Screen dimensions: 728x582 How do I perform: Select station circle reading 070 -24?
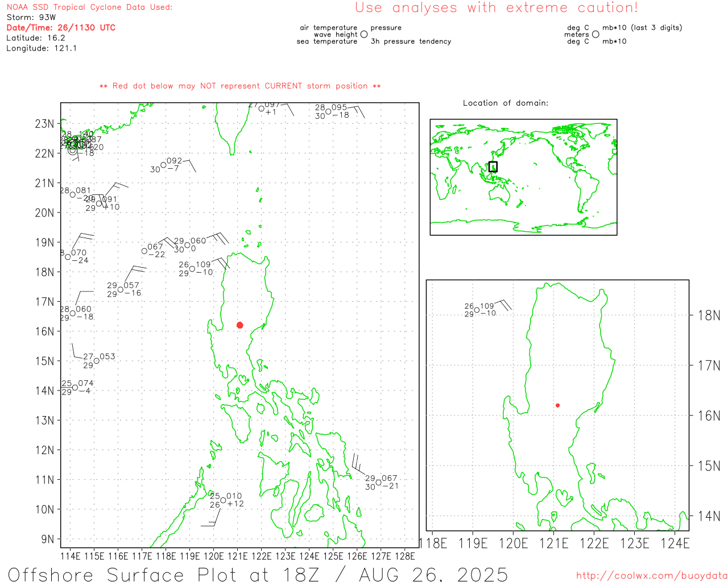click(x=68, y=257)
